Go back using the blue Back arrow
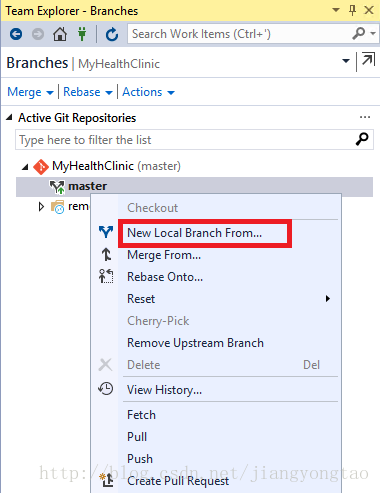The width and height of the screenshot is (380, 493). 16,34
